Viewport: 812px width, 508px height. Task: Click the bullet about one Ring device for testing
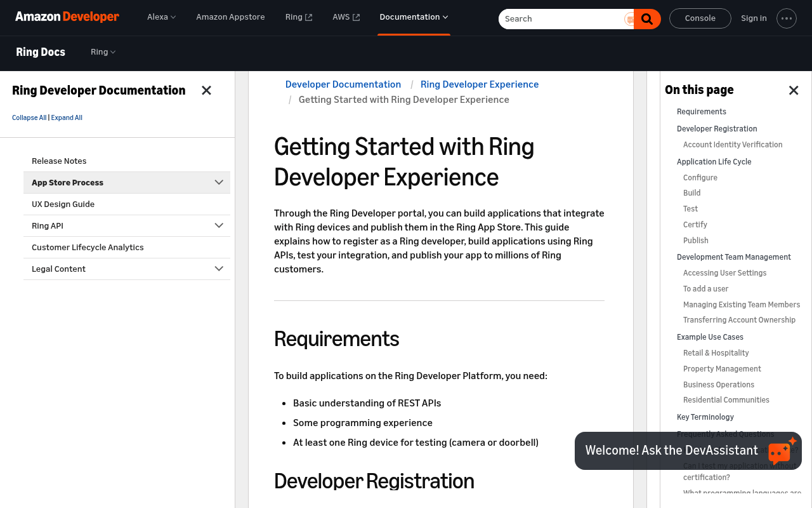coord(416,443)
